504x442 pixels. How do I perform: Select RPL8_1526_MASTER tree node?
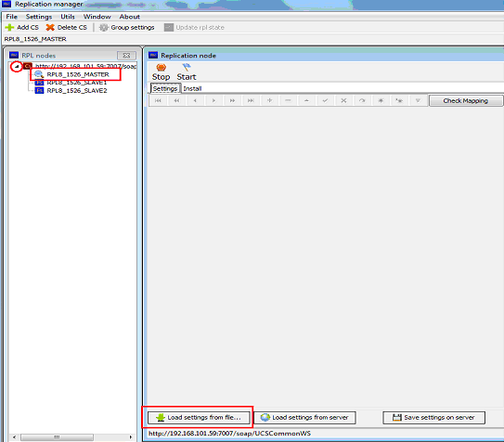[78, 74]
